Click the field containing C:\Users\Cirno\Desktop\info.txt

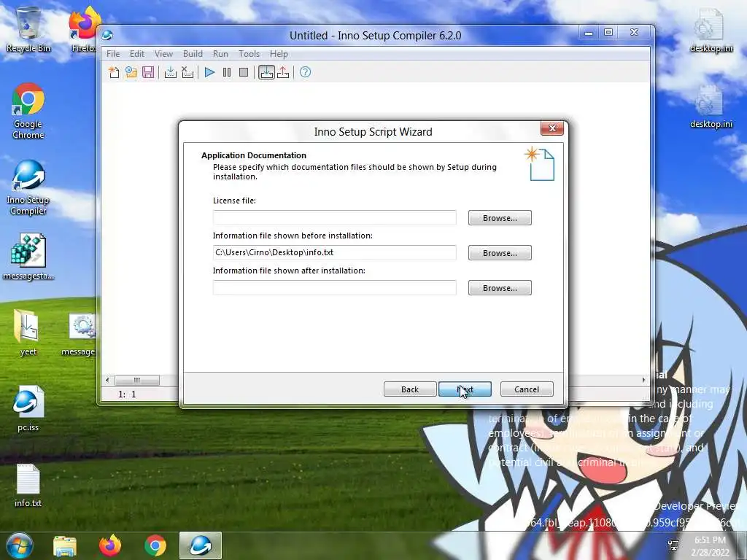coord(334,253)
